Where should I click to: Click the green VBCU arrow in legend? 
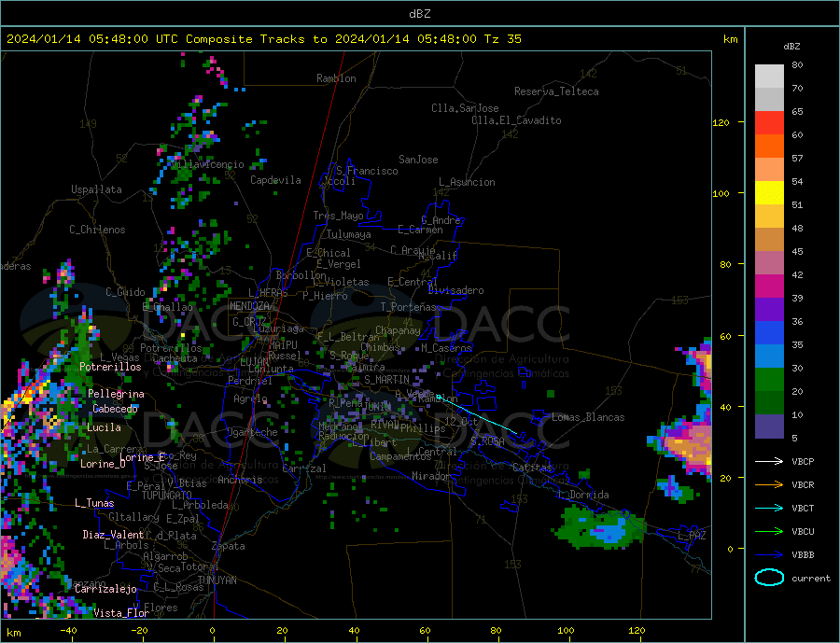point(769,532)
